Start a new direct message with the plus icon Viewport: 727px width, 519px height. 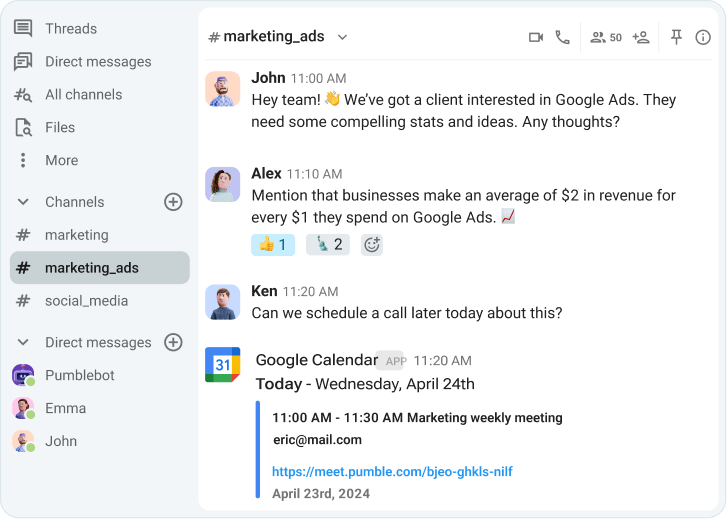pos(173,342)
